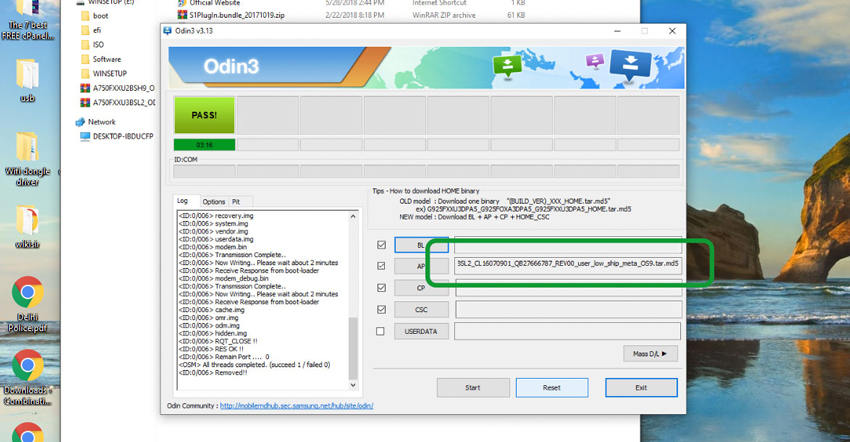Enable the USERDATA checkbox
850x442 pixels.
tap(381, 331)
